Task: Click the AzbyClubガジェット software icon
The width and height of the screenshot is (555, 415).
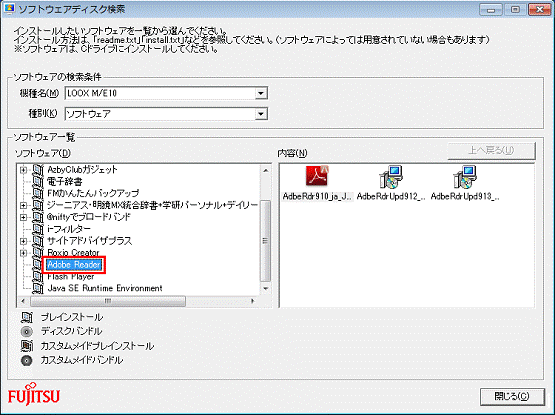Action: [38, 170]
